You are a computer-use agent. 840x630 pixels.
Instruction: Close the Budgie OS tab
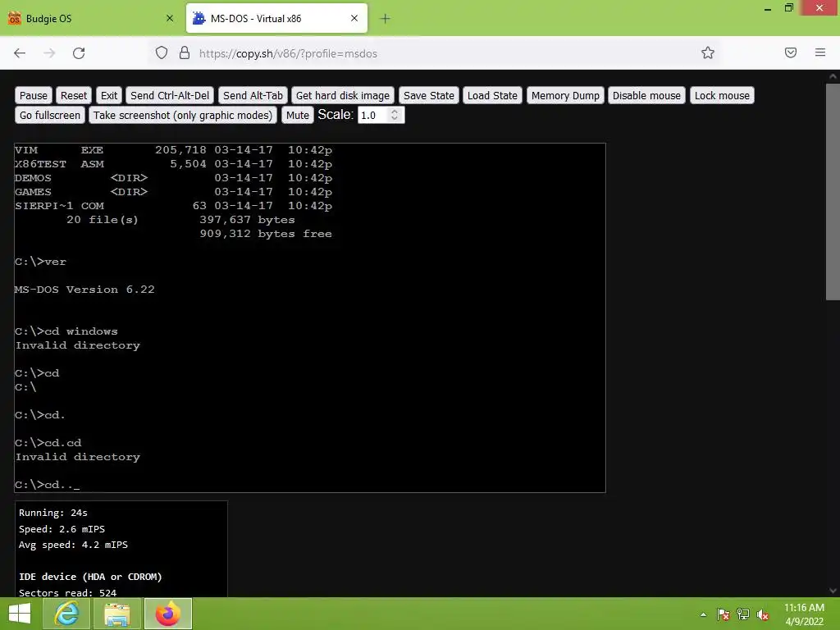pyautogui.click(x=170, y=18)
